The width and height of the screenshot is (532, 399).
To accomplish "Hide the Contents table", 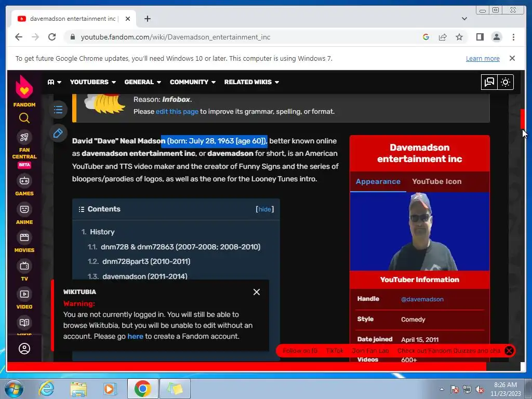I will (x=264, y=209).
